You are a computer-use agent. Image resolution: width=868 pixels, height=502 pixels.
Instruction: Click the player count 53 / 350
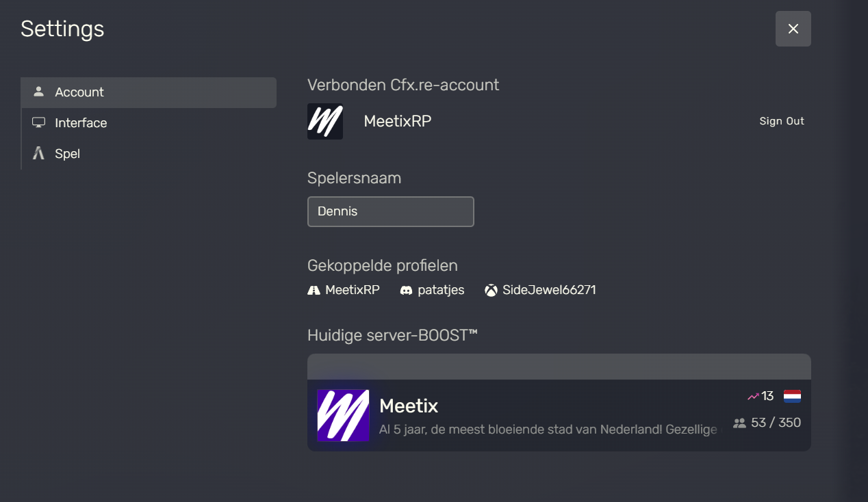tap(775, 423)
